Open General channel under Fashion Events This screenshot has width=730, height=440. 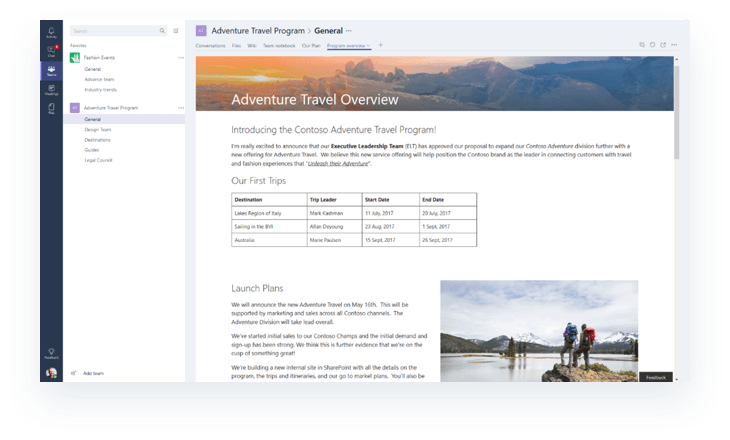coord(93,69)
